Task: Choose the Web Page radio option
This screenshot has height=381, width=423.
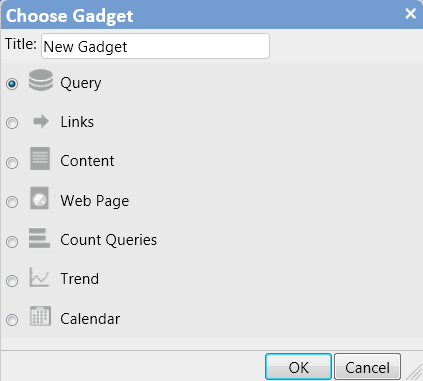Action: (12, 202)
